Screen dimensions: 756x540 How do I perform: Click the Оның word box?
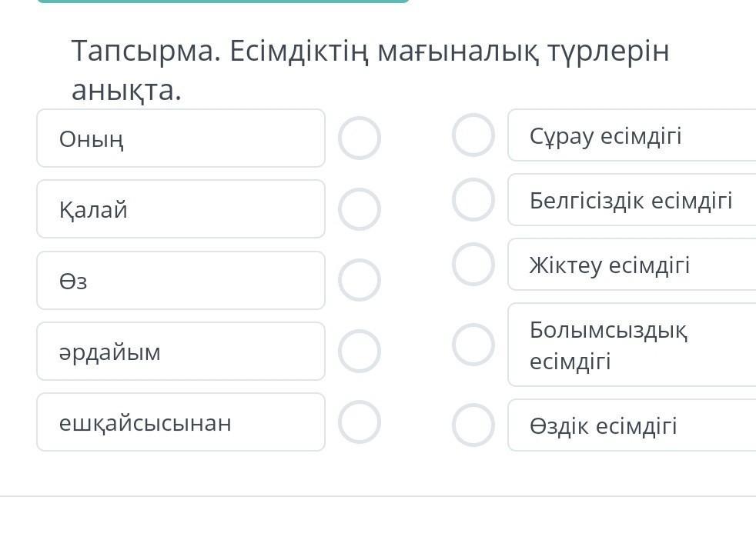(x=181, y=138)
